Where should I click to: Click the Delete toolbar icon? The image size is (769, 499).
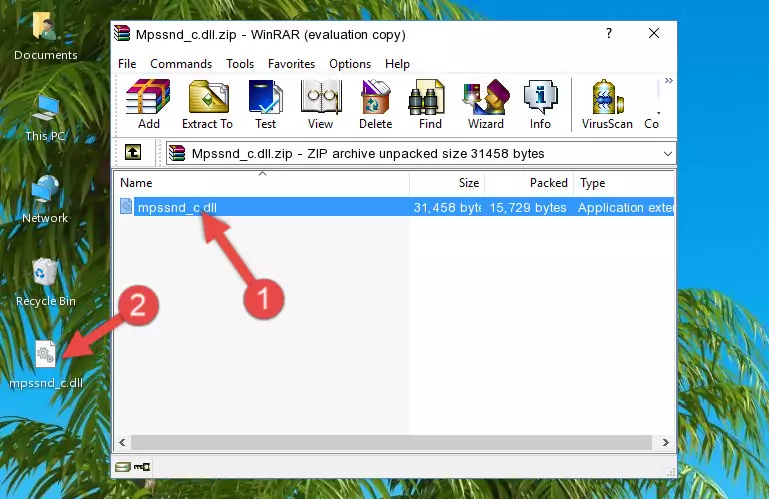376,104
